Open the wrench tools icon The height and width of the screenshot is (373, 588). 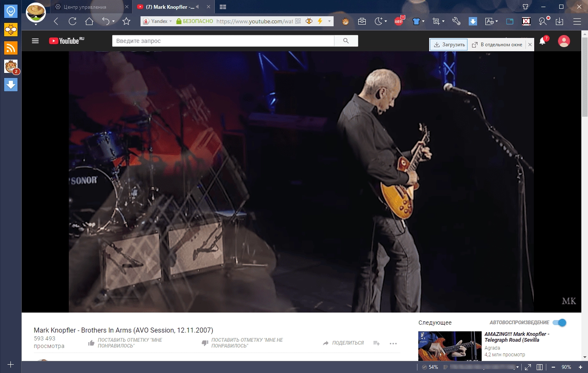tap(457, 21)
